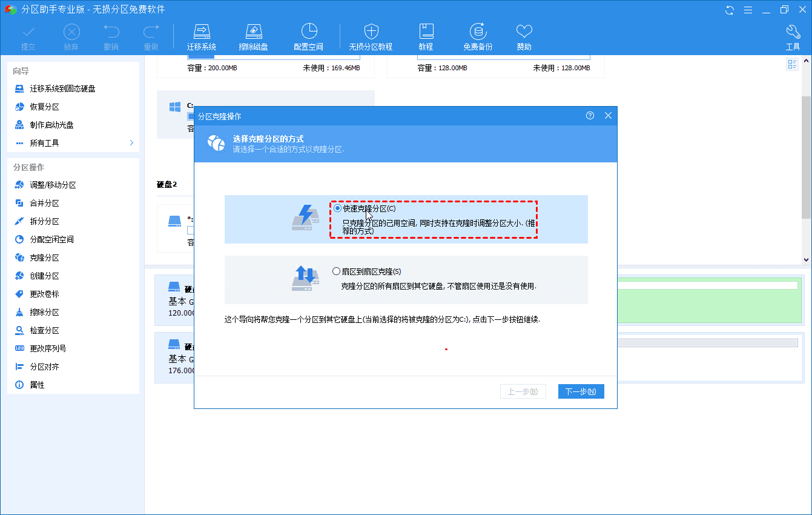This screenshot has width=812, height=515.
Task: Open the 配置空间 toolbar tool
Action: [x=309, y=38]
